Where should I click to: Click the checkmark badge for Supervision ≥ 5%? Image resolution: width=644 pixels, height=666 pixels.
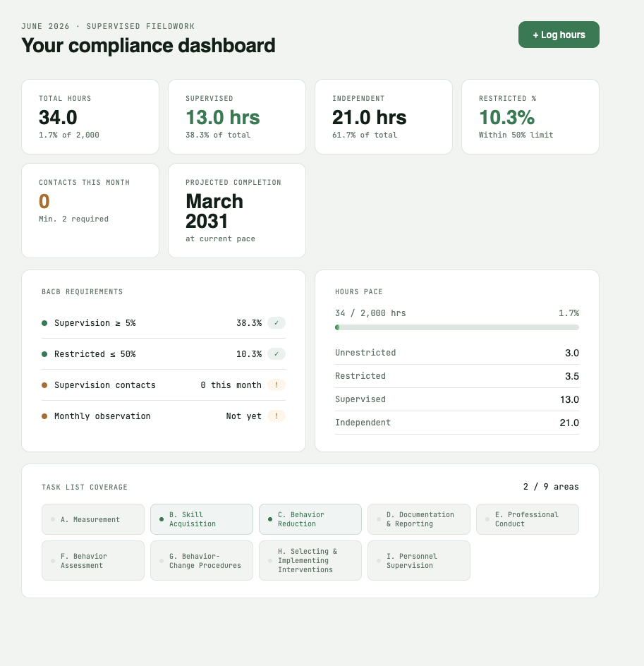coord(277,323)
